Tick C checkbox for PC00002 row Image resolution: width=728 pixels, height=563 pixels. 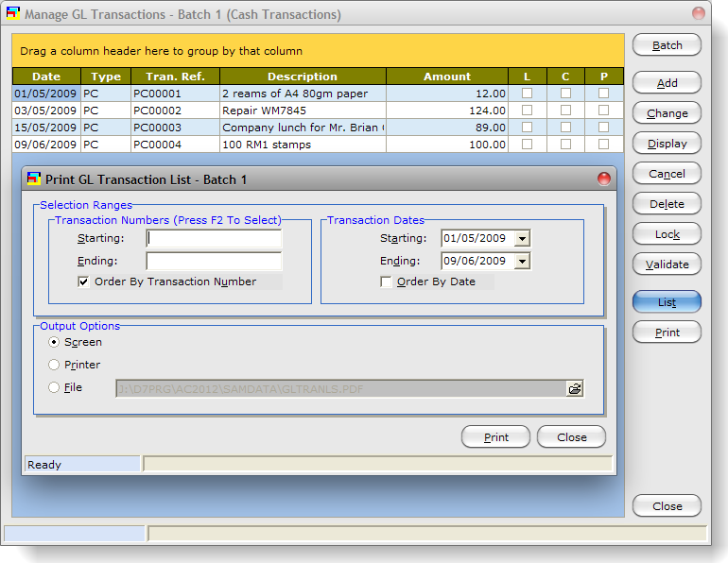(x=565, y=110)
